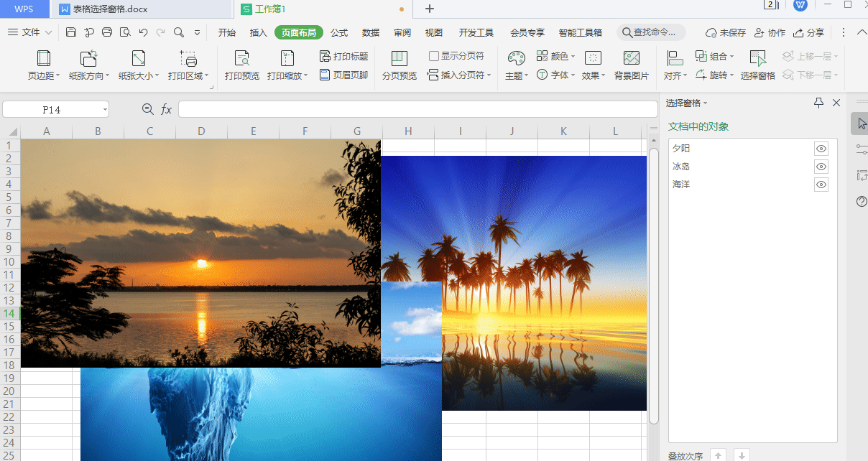Image resolution: width=868 pixels, height=461 pixels.
Task: Enable the 显示分页符 checkbox
Action: coord(433,56)
